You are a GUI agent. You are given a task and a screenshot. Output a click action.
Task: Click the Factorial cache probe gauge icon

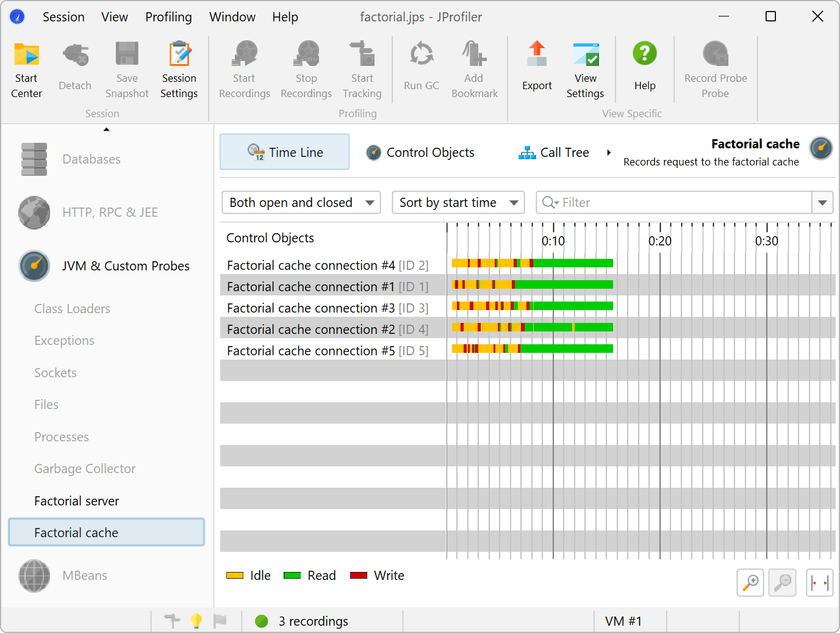tap(821, 148)
